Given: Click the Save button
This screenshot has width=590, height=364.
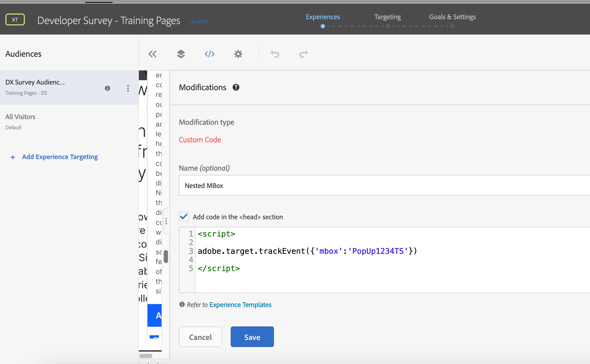Looking at the screenshot, I should click(252, 337).
